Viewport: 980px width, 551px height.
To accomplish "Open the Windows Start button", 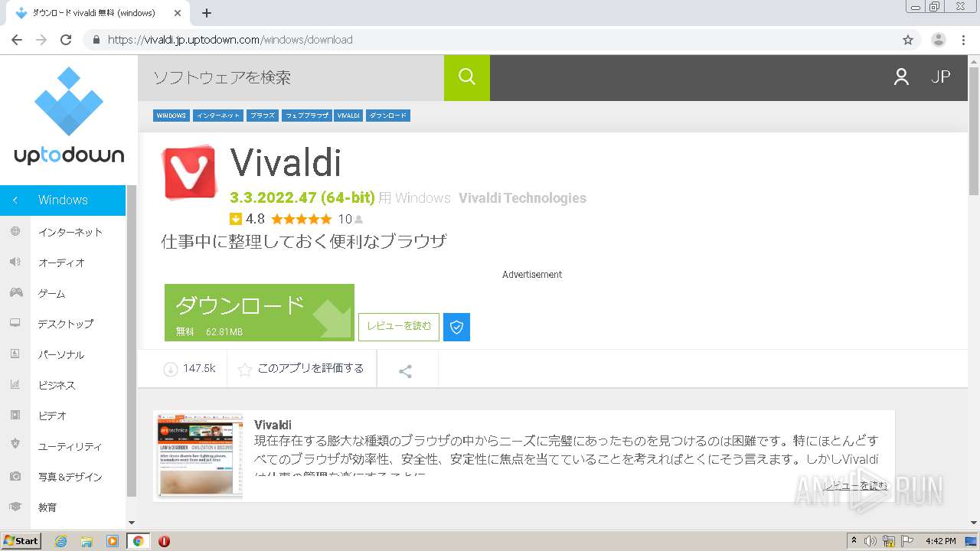I will click(21, 540).
